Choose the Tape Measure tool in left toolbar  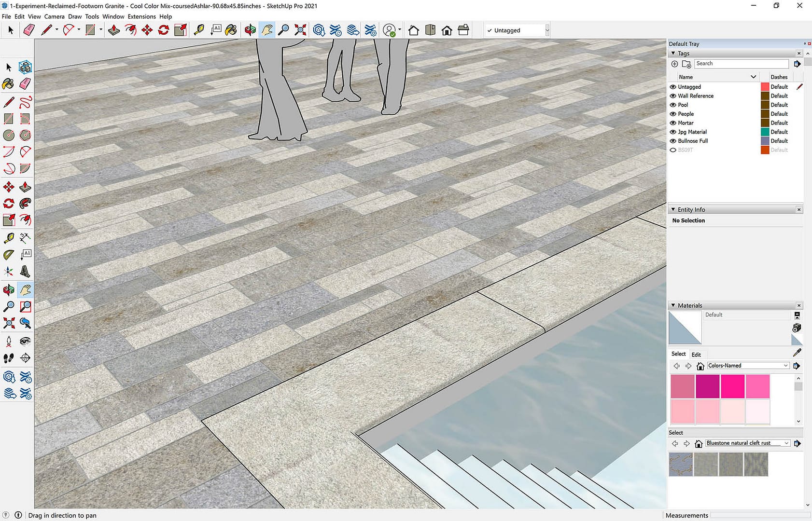[8, 238]
